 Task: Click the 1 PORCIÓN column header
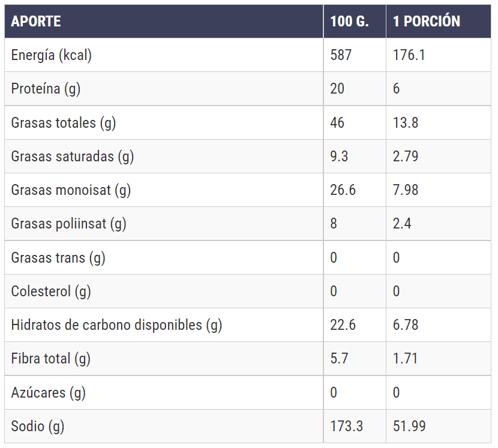coord(426,21)
